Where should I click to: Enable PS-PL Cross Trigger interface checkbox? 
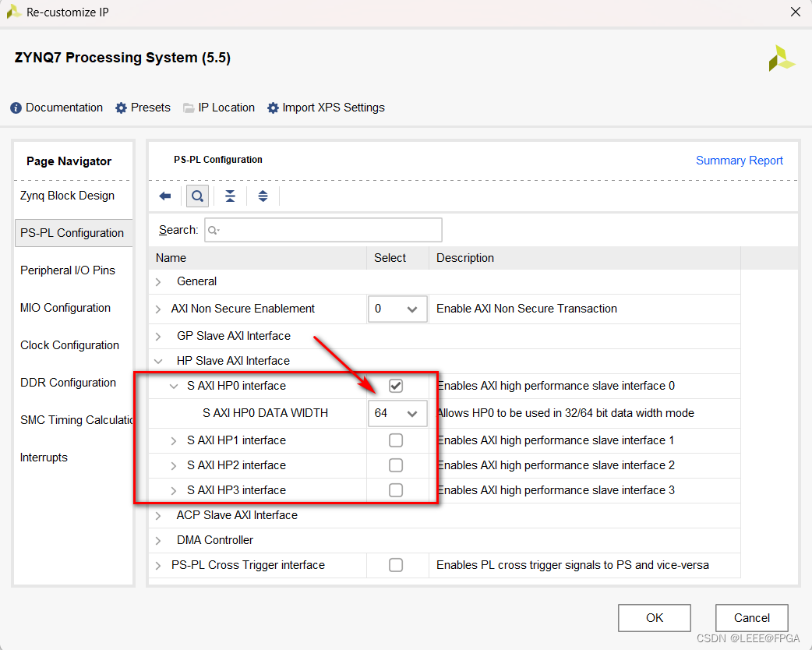(396, 565)
